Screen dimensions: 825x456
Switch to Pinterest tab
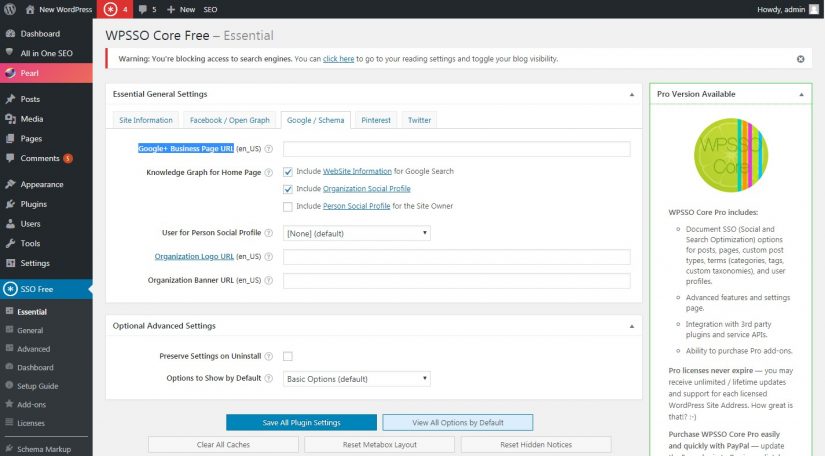tap(376, 120)
